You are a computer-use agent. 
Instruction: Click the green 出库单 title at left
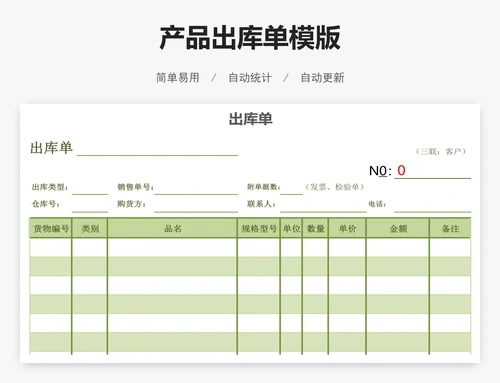51,148
